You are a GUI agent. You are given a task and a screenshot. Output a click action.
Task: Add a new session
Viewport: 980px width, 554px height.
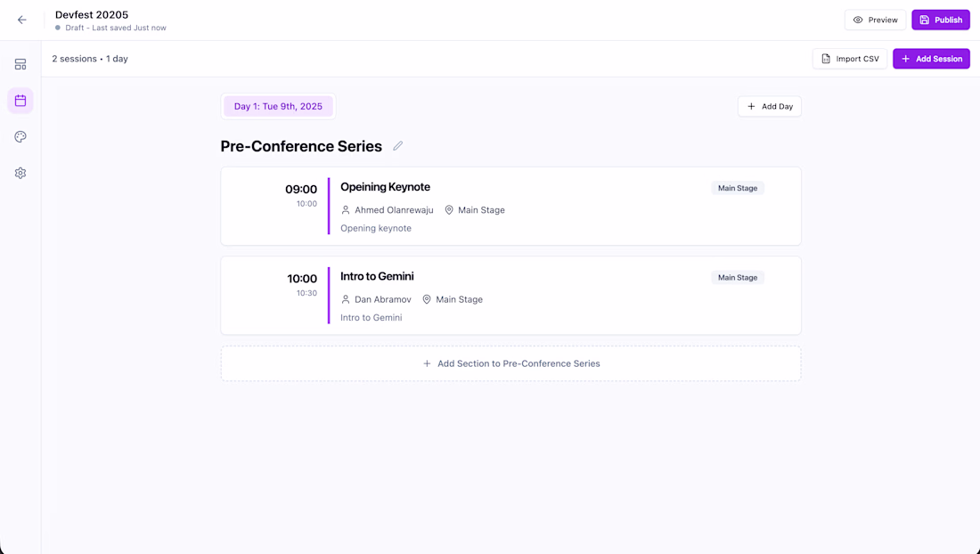(931, 59)
